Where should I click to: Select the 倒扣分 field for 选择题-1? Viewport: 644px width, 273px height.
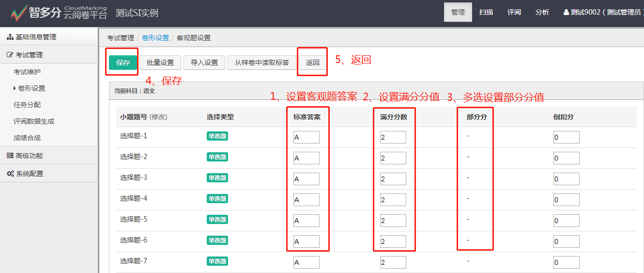(x=567, y=137)
